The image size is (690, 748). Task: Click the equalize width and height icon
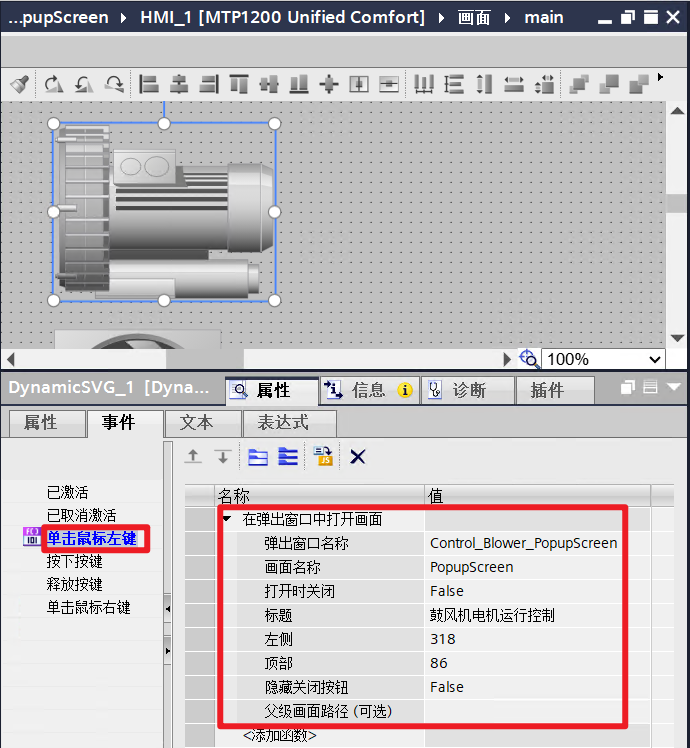click(x=544, y=84)
